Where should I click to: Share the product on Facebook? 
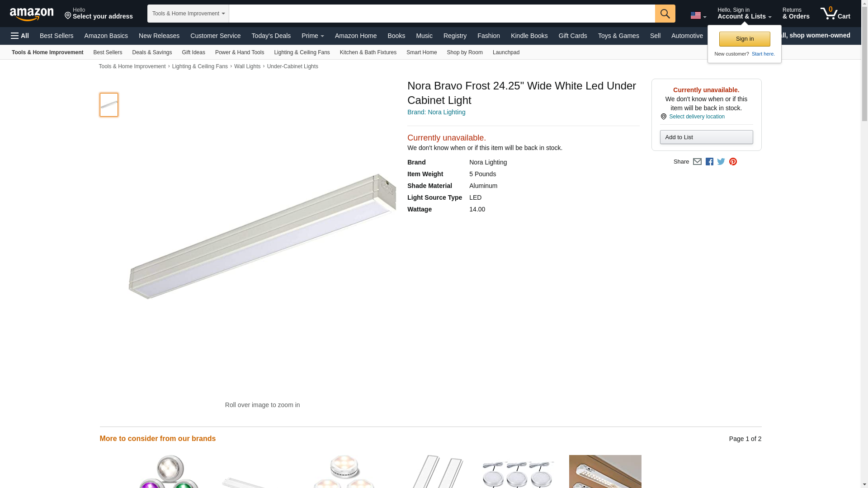[709, 162]
